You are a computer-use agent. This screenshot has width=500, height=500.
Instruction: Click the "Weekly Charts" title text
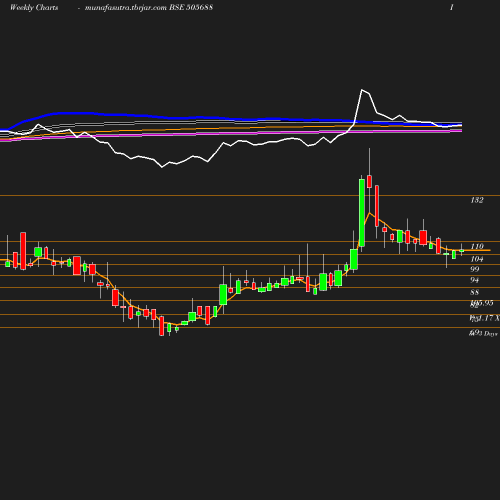34,7
